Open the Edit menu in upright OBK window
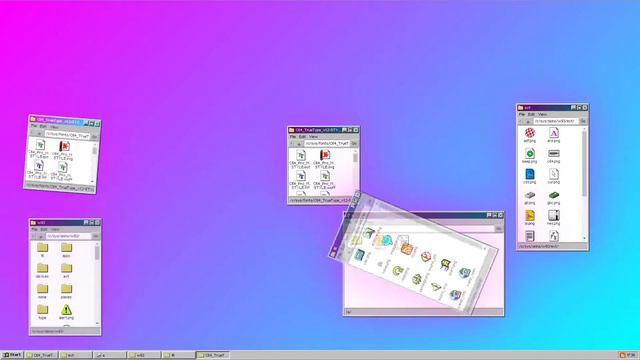The image size is (640, 360). 302,137
